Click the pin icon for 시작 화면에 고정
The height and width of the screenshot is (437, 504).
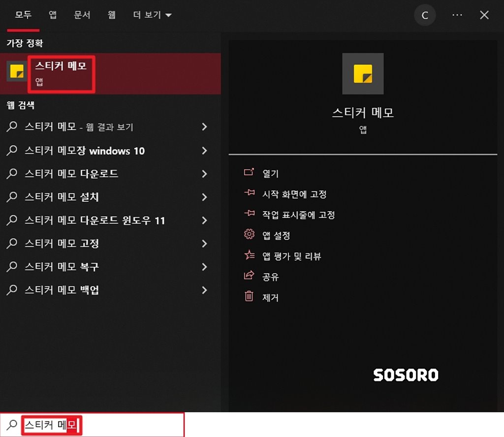(x=249, y=193)
